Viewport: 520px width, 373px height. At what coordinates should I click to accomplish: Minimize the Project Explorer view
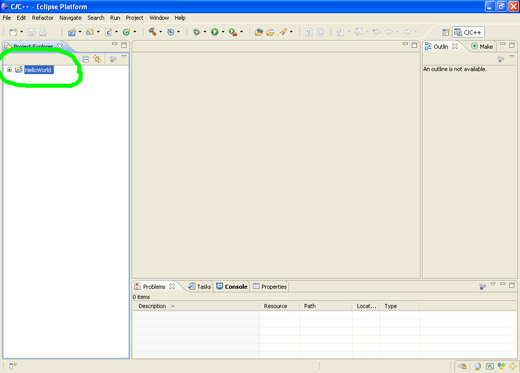[115, 44]
